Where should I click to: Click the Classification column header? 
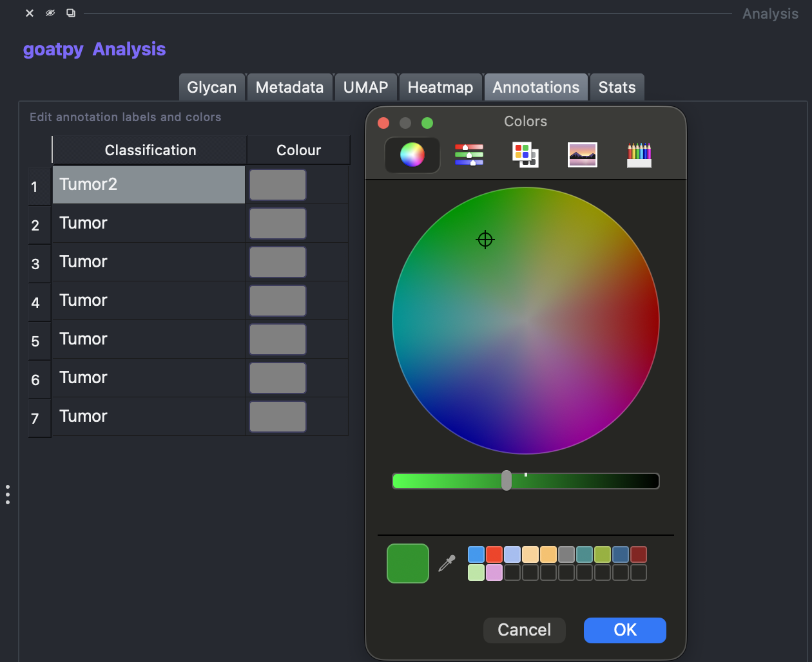coord(150,150)
